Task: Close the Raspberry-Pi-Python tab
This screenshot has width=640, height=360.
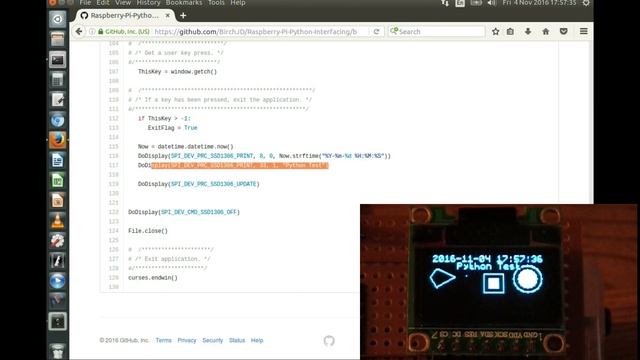Action: (167, 16)
